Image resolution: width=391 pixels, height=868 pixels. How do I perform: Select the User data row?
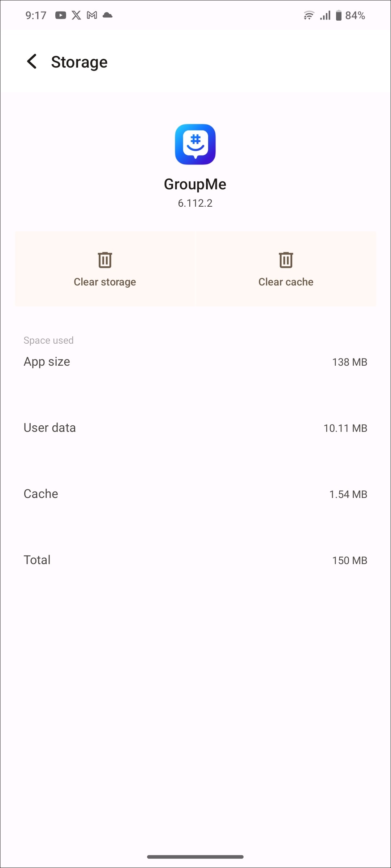coord(195,428)
